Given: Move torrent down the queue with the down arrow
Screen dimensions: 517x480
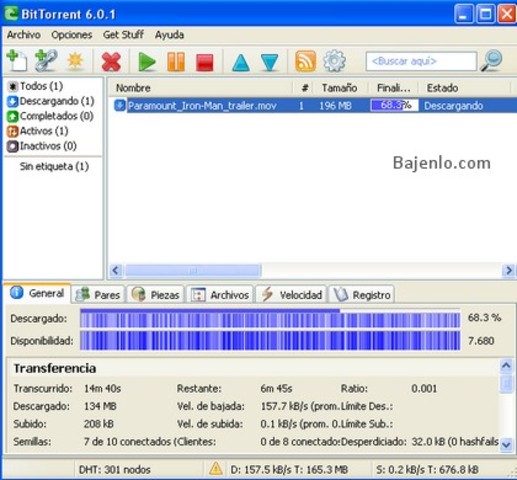Looking at the screenshot, I should pos(270,62).
